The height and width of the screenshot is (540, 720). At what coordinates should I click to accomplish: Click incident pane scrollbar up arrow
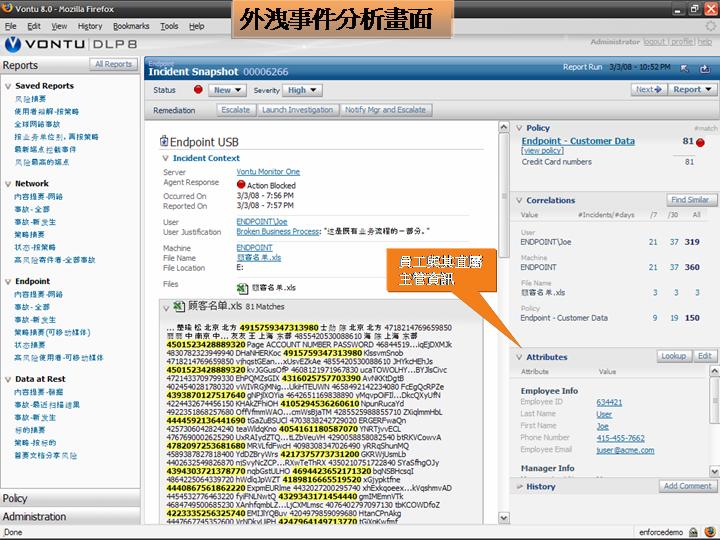[x=504, y=127]
